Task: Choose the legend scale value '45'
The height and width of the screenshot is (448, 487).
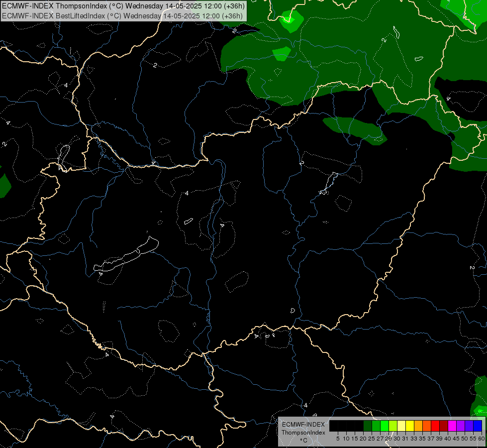Action: click(456, 439)
